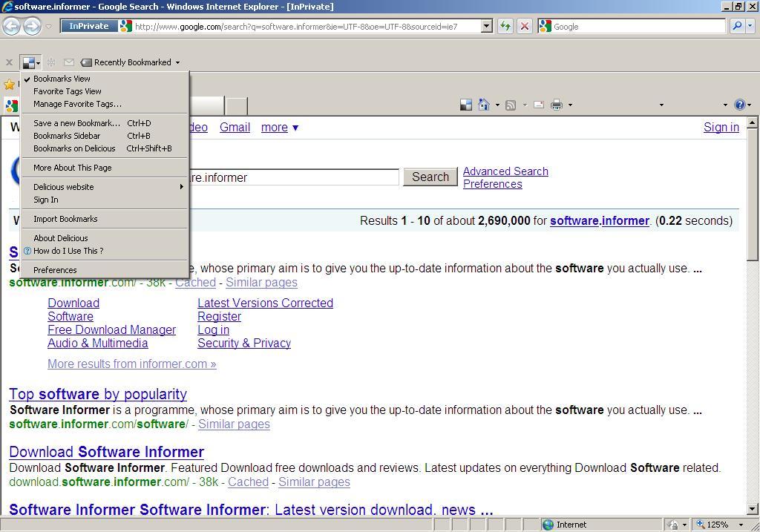Screen dimensions: 760x532
Task: Stop page loading with the red X icon
Action: 524,26
